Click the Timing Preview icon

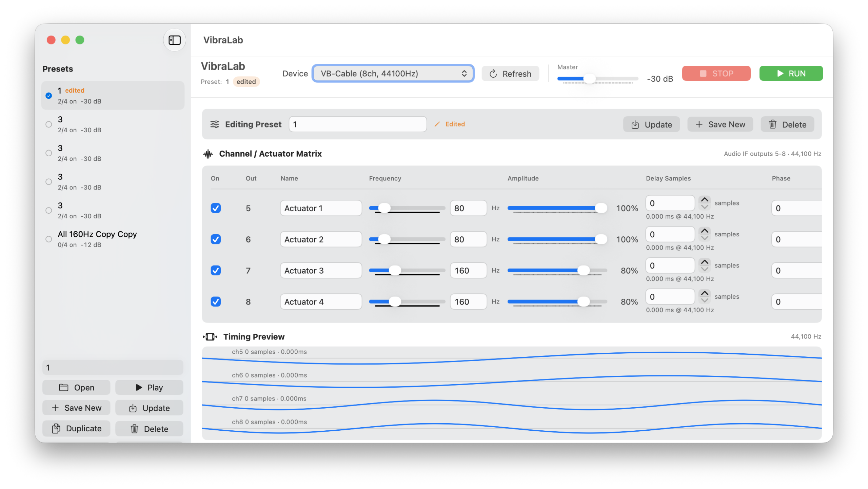click(x=210, y=336)
